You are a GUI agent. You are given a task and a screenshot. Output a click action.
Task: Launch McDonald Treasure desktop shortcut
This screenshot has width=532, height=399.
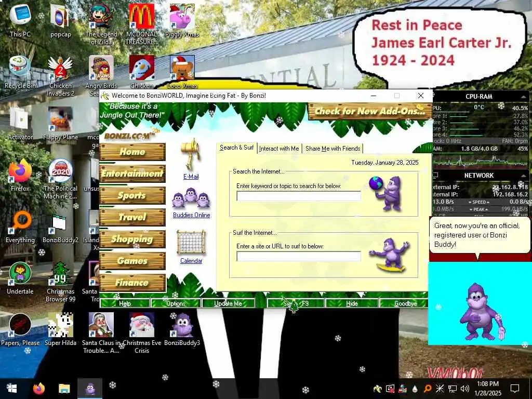tap(141, 24)
